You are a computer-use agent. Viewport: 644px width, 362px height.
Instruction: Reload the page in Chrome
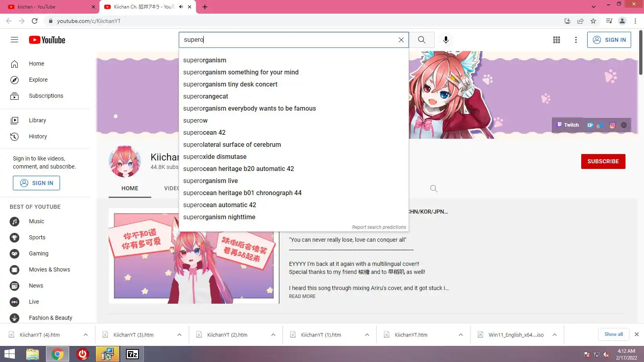[35, 21]
